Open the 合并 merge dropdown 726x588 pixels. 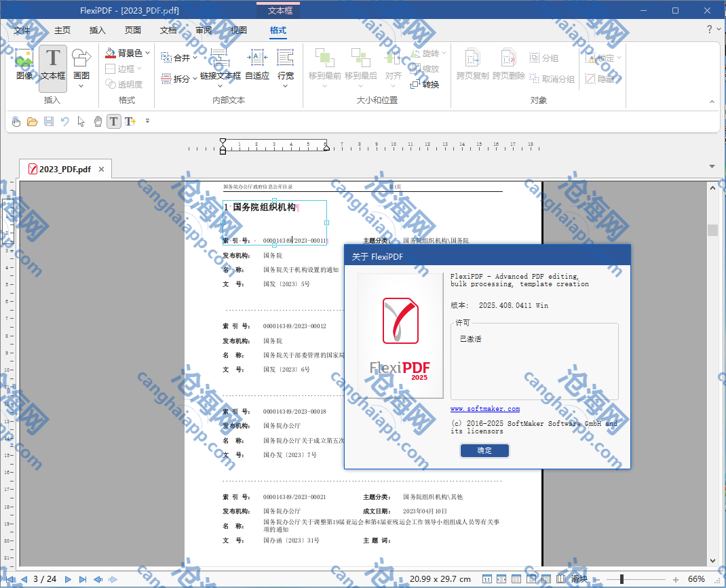[x=195, y=58]
